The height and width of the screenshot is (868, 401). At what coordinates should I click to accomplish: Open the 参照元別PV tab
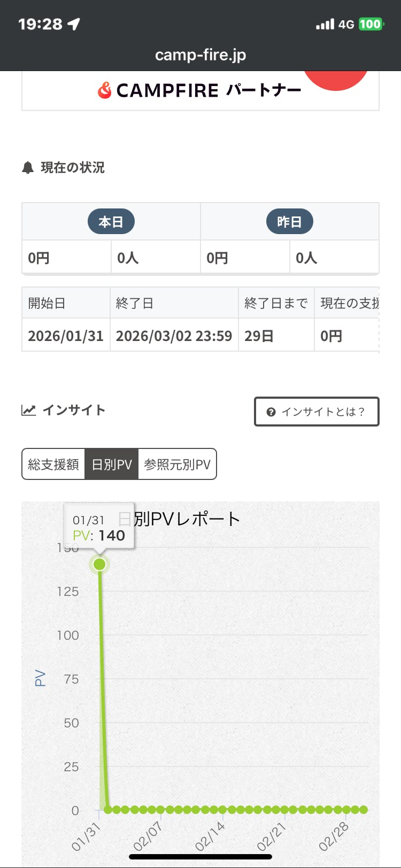[177, 464]
